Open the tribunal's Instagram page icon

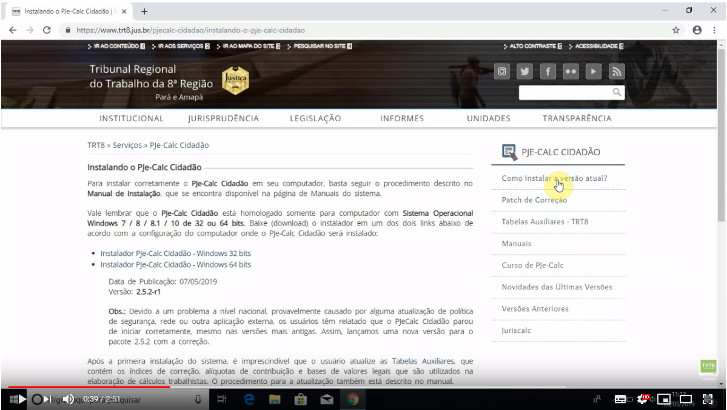coord(502,71)
